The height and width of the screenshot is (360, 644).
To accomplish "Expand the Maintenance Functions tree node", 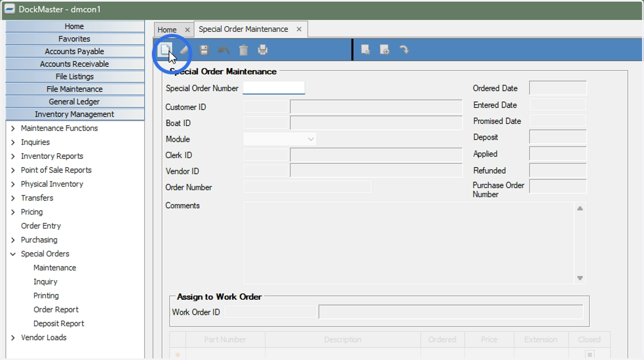I will click(x=13, y=128).
